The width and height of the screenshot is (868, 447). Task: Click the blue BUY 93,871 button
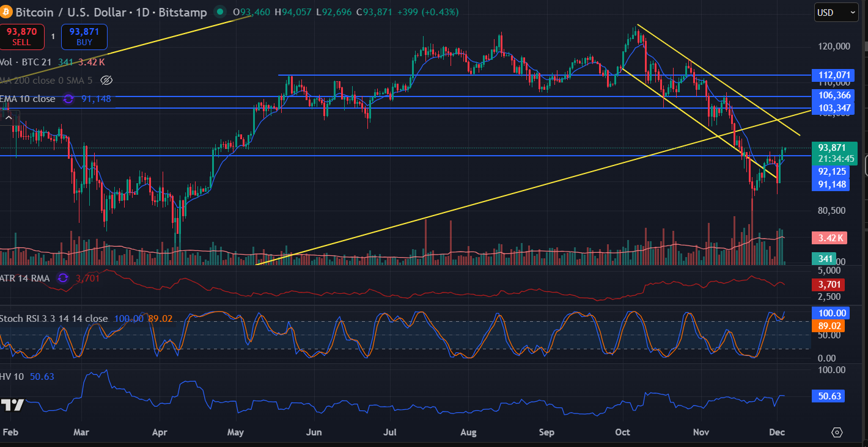pos(84,37)
